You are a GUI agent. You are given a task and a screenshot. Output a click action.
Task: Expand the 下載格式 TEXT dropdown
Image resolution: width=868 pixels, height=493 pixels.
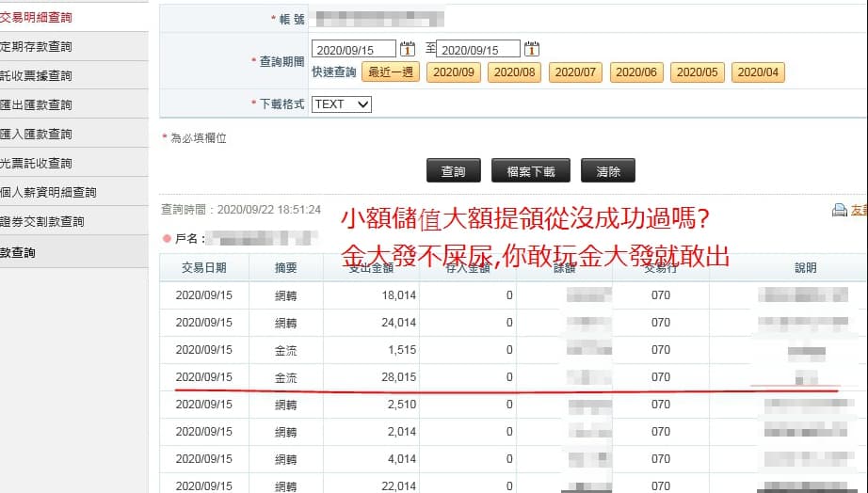(x=341, y=104)
